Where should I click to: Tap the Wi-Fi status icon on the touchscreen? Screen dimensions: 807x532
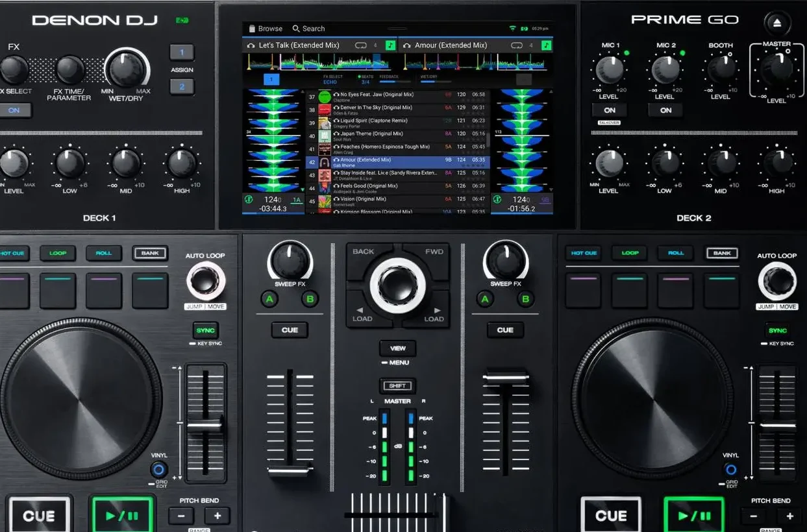[512, 29]
